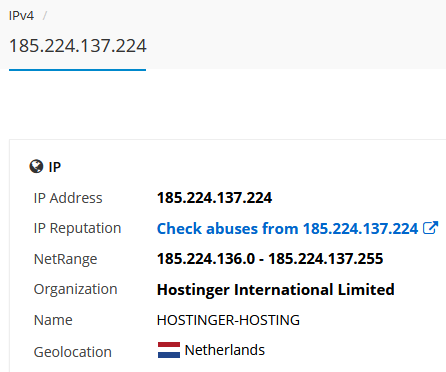The height and width of the screenshot is (372, 446).
Task: Click the NetRange value 185.224.136.0 - 185.224.137.255
Action: point(270,259)
